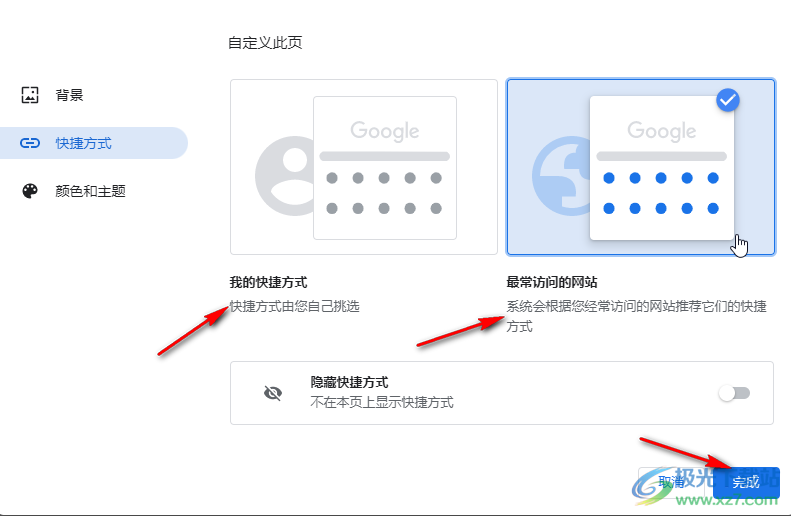Open the 颜色和主题 section
Screen dimensions: 791x516
pos(90,191)
